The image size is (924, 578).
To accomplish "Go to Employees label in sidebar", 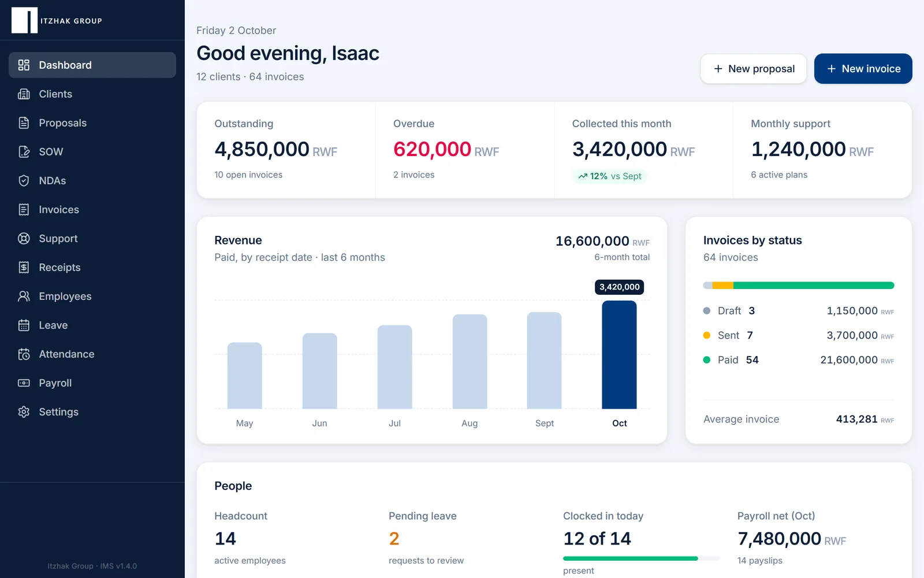I will pyautogui.click(x=65, y=297).
